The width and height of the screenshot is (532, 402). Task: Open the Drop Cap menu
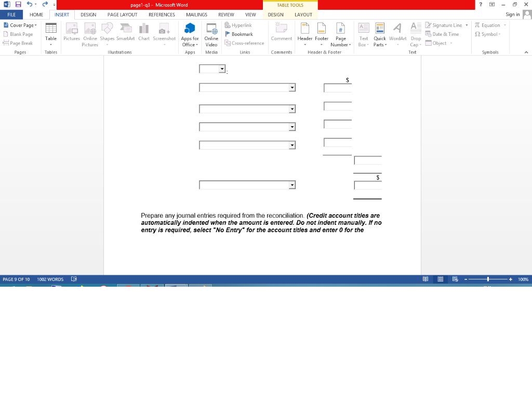416,35
